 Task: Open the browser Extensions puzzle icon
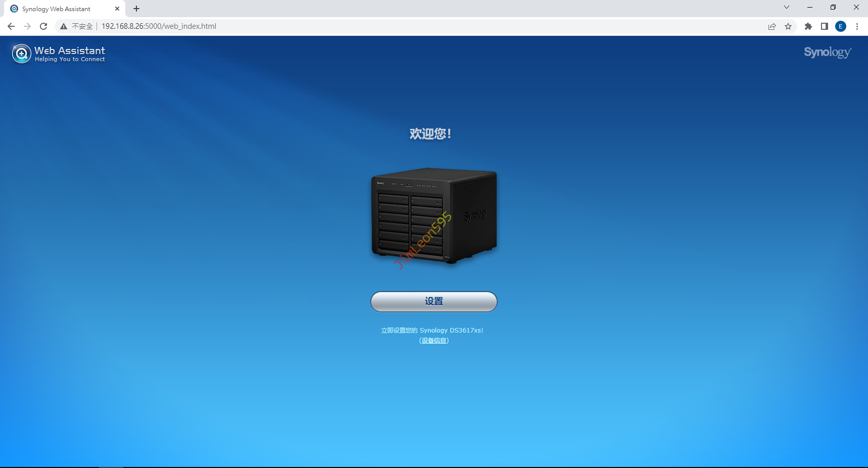[808, 26]
